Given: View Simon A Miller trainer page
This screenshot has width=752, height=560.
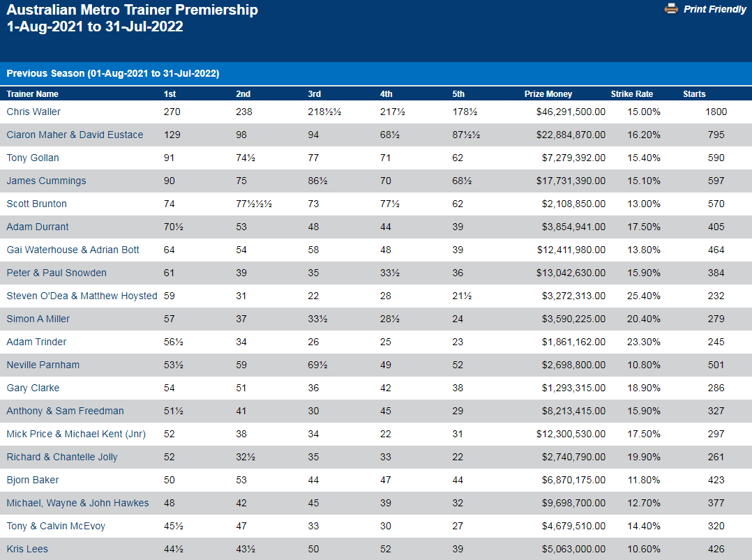Looking at the screenshot, I should (x=38, y=319).
